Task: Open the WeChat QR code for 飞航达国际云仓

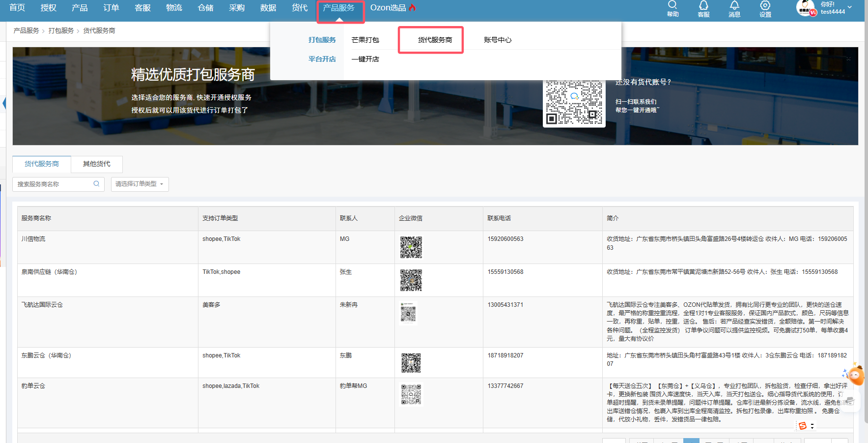Action: (x=408, y=313)
